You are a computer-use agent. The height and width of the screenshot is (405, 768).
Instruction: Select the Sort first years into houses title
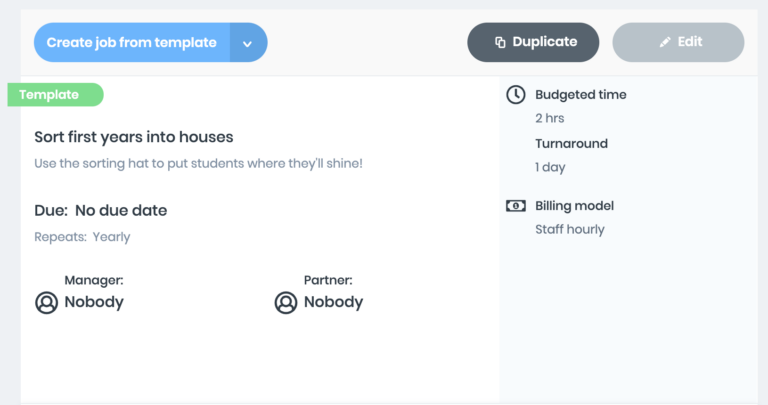[x=134, y=137]
